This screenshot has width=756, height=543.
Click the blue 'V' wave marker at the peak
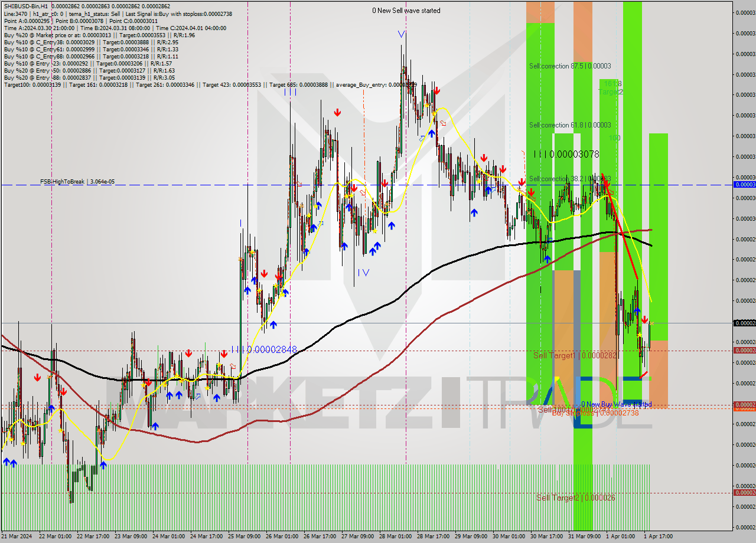[x=401, y=34]
